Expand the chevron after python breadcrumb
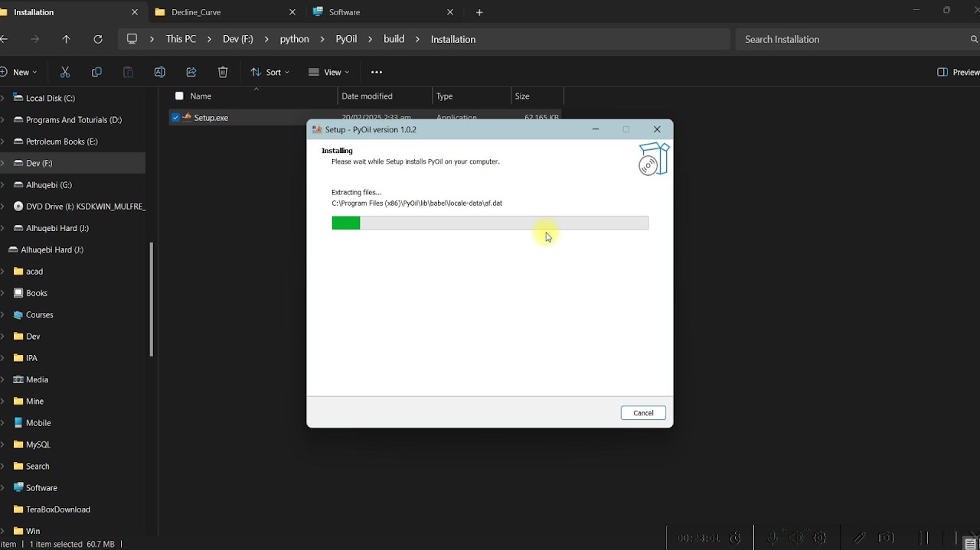980x550 pixels. click(322, 39)
